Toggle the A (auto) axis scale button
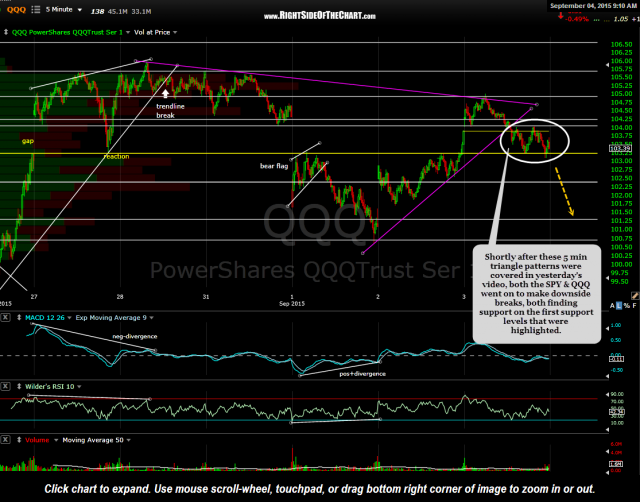 tap(612, 306)
